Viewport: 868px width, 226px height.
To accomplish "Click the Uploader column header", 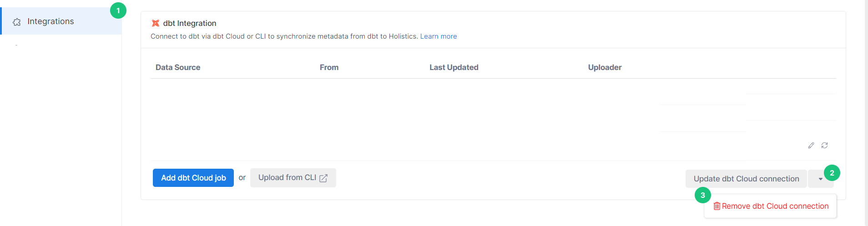I will (605, 67).
